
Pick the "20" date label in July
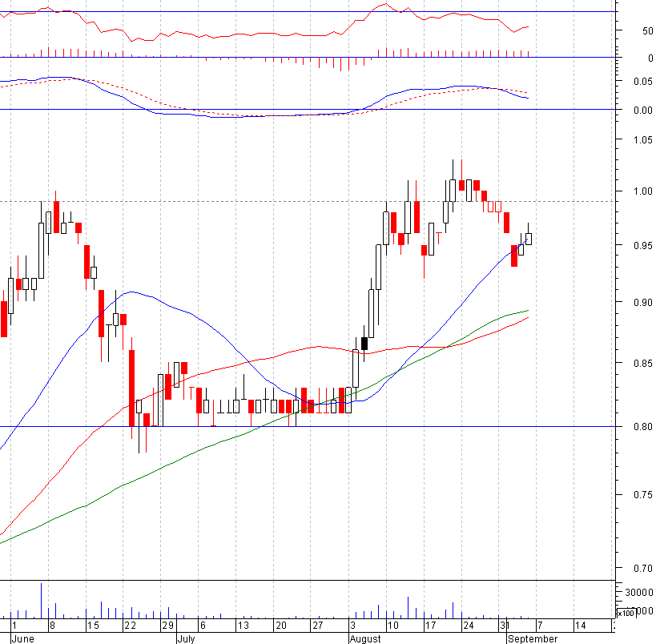point(280,626)
